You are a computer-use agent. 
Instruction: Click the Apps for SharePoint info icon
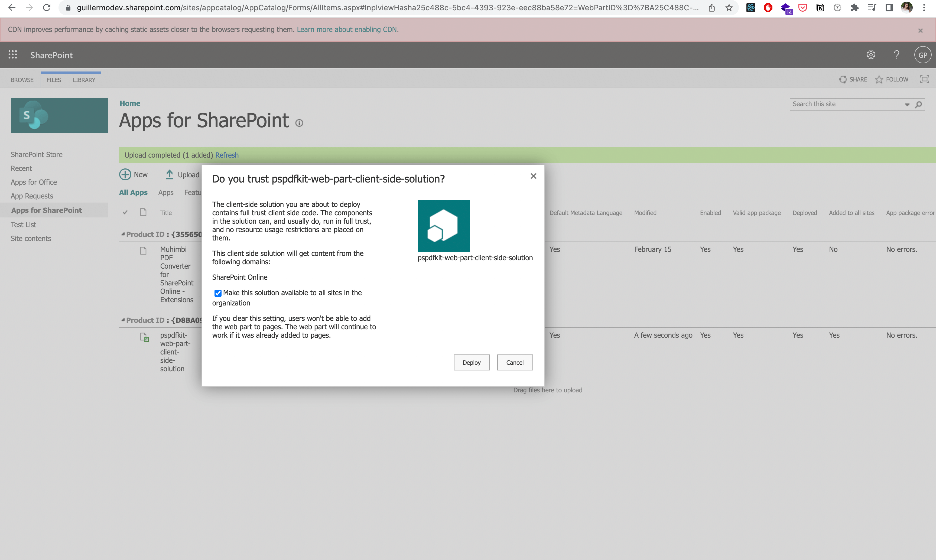click(x=299, y=123)
